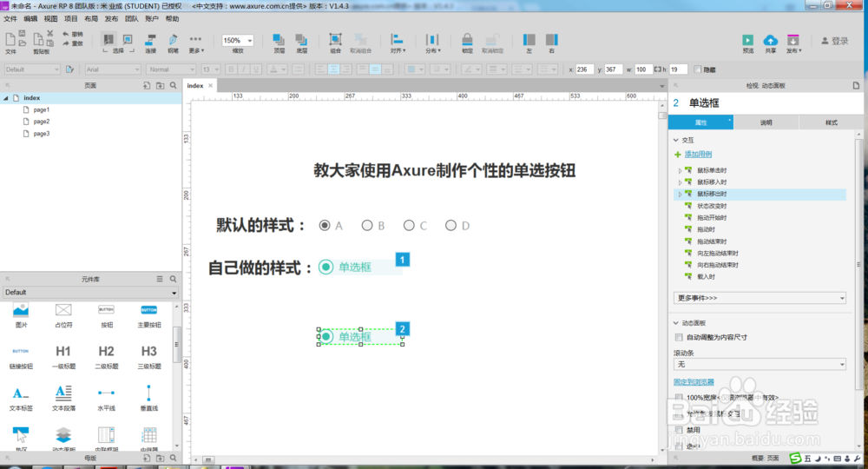Screen dimensions: 868x469
Task: Enable 自动调整为内容尺寸 checkbox
Action: (x=679, y=337)
